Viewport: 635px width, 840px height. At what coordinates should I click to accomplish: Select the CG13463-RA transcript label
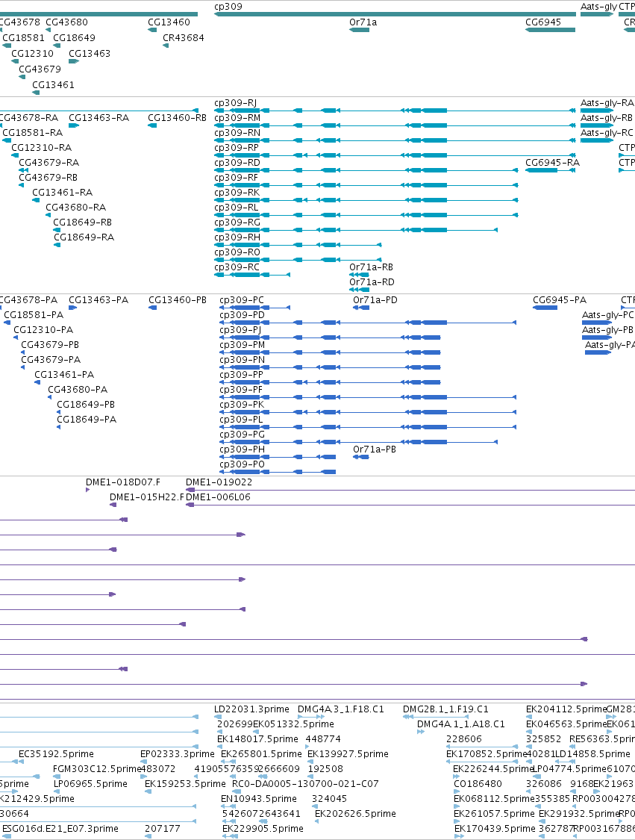98,118
